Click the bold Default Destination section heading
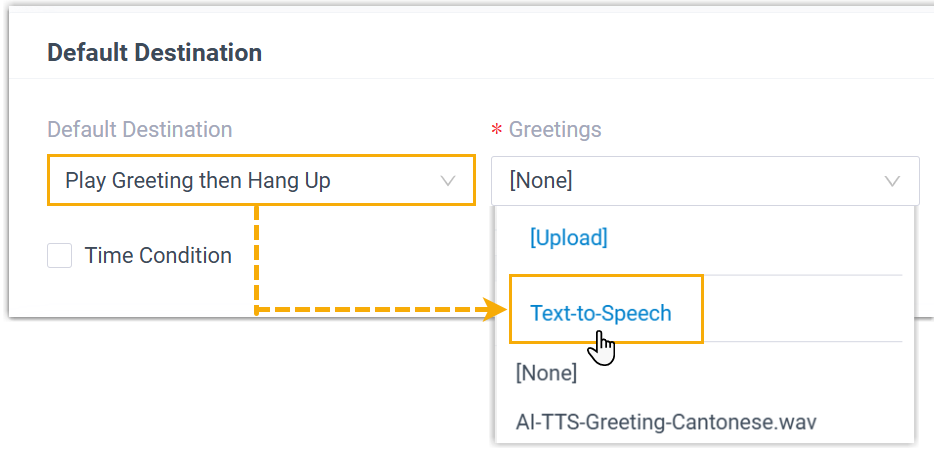The width and height of the screenshot is (937, 454). [x=155, y=52]
